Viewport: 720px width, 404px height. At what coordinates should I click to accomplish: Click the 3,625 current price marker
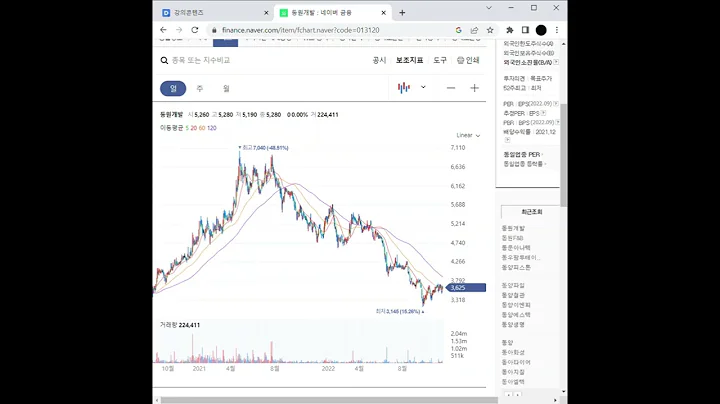(466, 288)
